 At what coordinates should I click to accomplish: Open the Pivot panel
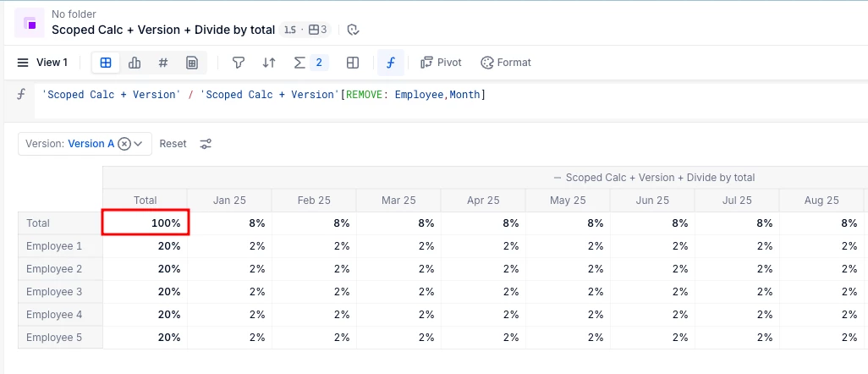(441, 63)
